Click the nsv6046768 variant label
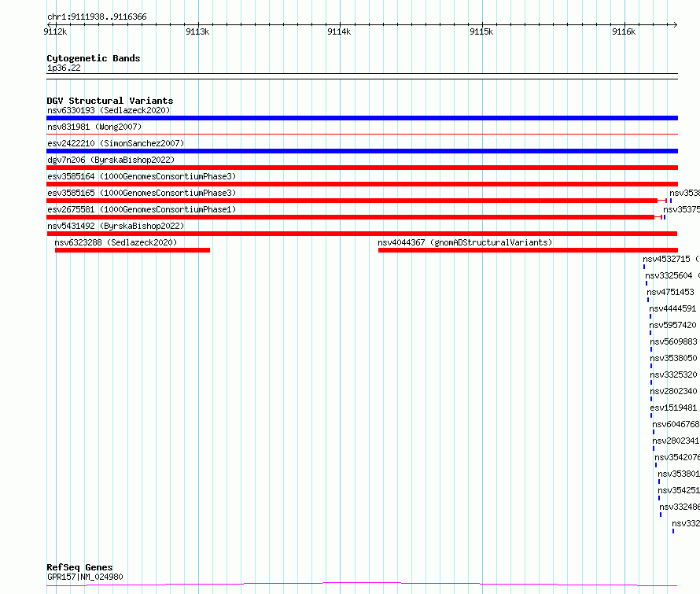 click(x=676, y=424)
